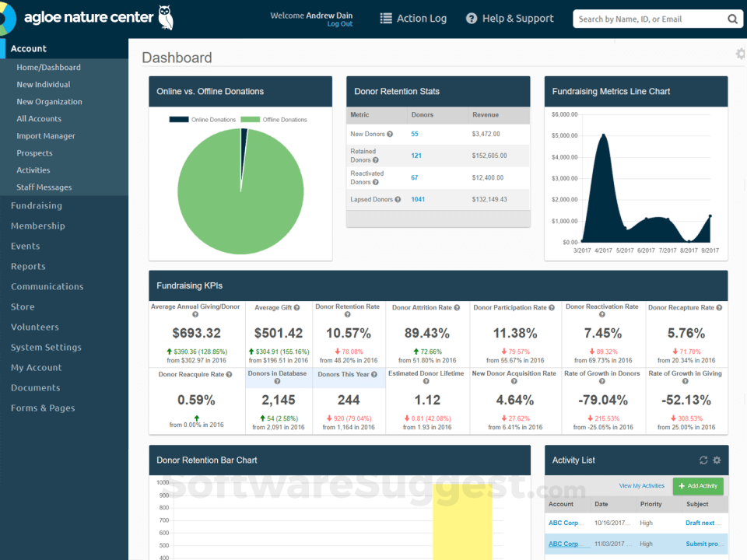This screenshot has width=747, height=560.
Task: Click the owl logo icon
Action: (165, 17)
